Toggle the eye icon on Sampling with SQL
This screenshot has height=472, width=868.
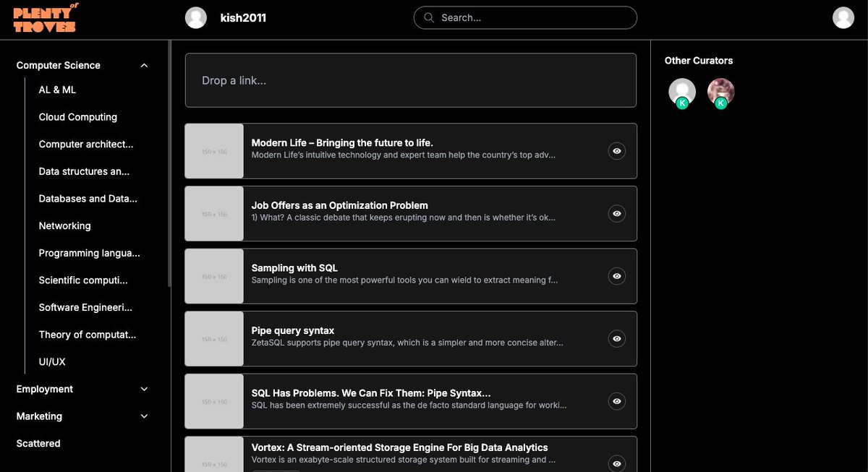[x=617, y=276]
